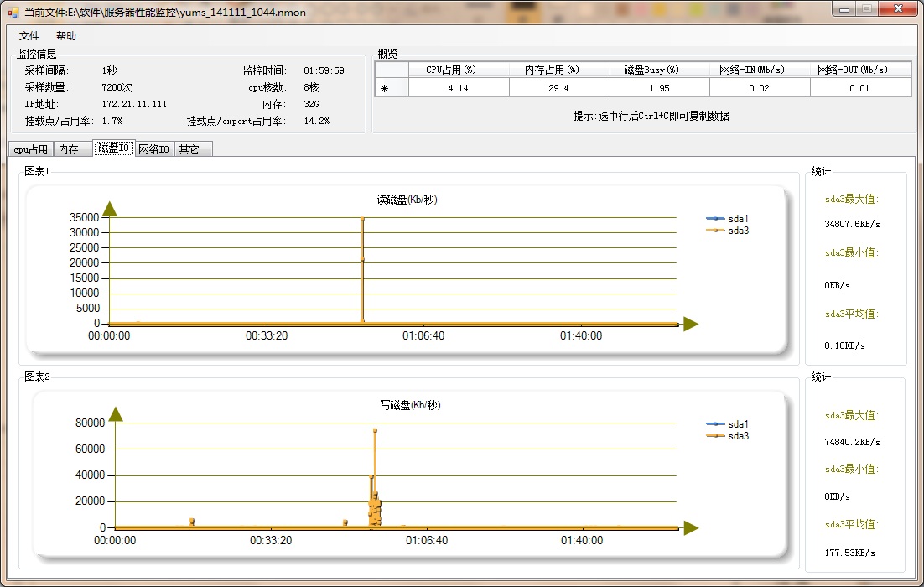Click the /export usage value 14.2%

(316, 121)
